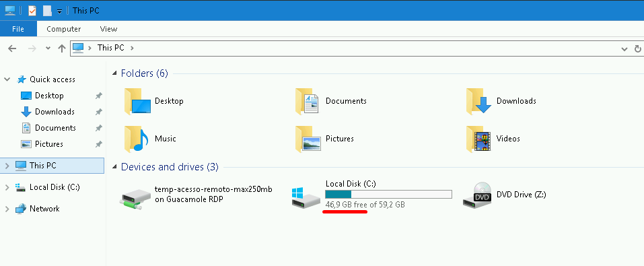This screenshot has width=644, height=266.
Task: Click the Network icon in the sidebar
Action: 21,209
